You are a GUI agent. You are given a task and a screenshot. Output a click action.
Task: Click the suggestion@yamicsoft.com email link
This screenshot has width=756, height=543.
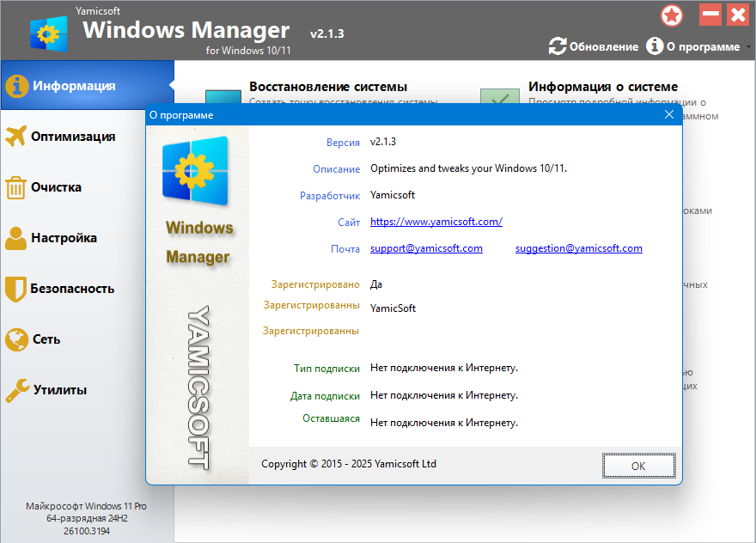(578, 248)
